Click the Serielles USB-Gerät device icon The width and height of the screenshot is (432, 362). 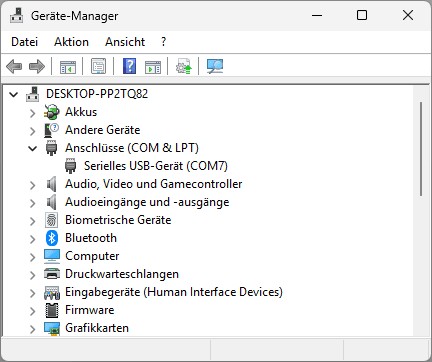point(70,166)
